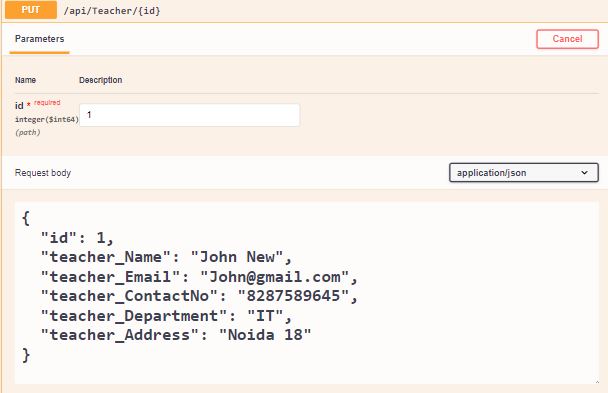This screenshot has width=608, height=393.
Task: Click the Name column header
Action: [26, 80]
